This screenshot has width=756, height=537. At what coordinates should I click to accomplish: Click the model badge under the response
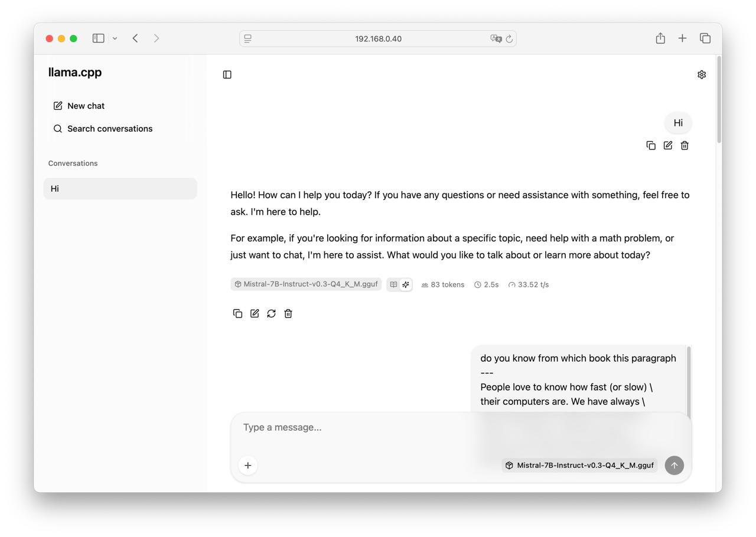[306, 284]
